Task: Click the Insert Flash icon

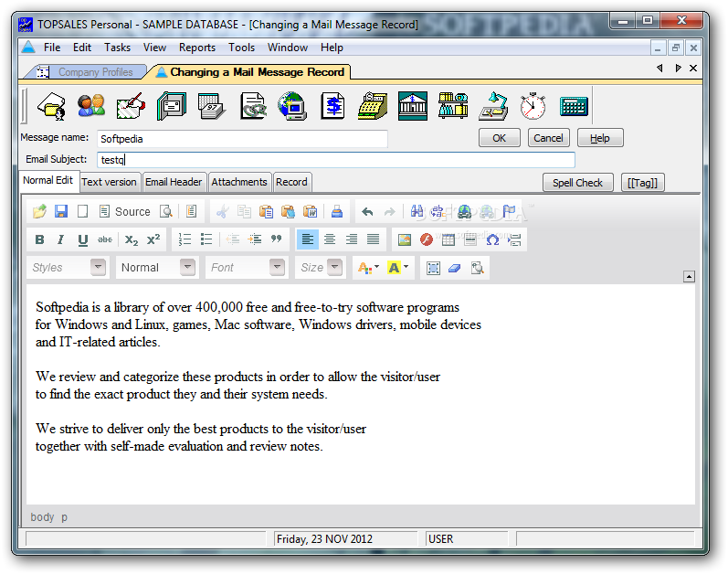Action: [x=427, y=239]
